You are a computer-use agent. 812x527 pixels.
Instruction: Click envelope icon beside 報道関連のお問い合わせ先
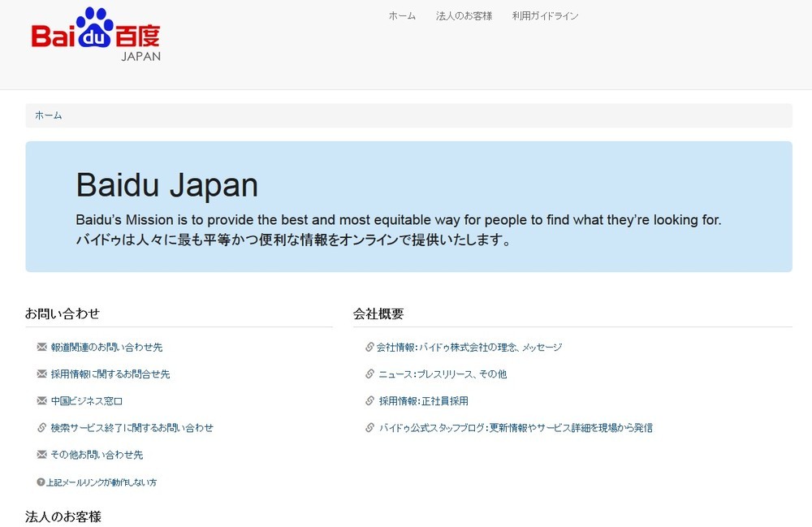[42, 347]
